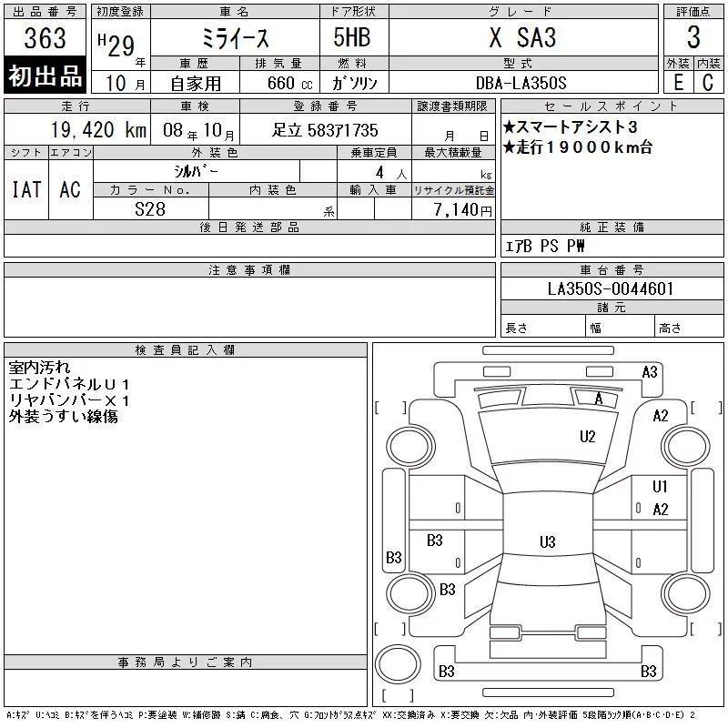Click the lot number 363 field
This screenshot has height=728, width=728.
click(x=45, y=37)
